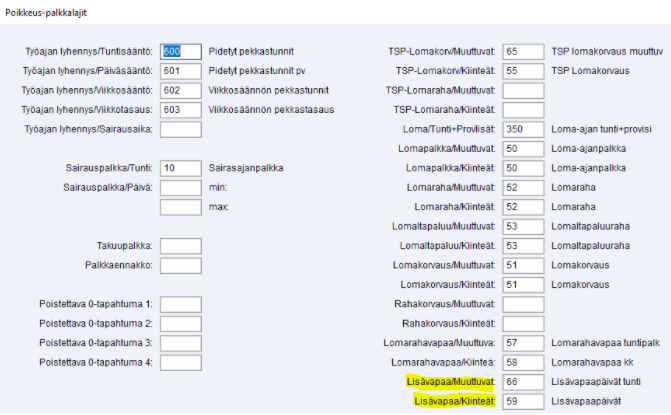Click the highlighted Lisävapaa/Muuttuvat field
The image size is (671, 415).
[524, 382]
